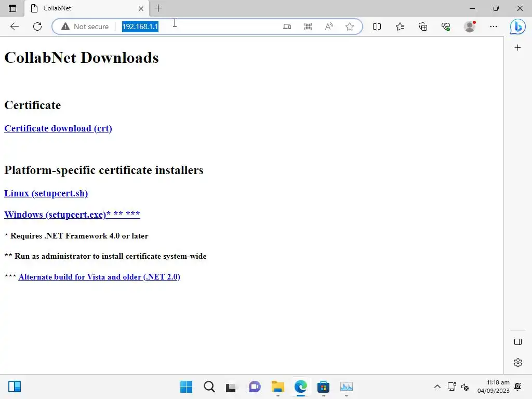Open Settings and more ellipsis menu
Screen dimensions: 532x399
(494, 26)
